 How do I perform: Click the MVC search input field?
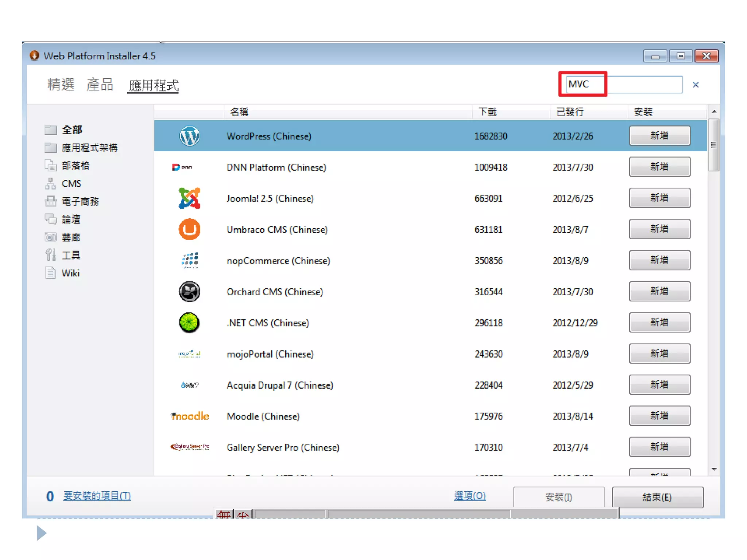click(624, 85)
